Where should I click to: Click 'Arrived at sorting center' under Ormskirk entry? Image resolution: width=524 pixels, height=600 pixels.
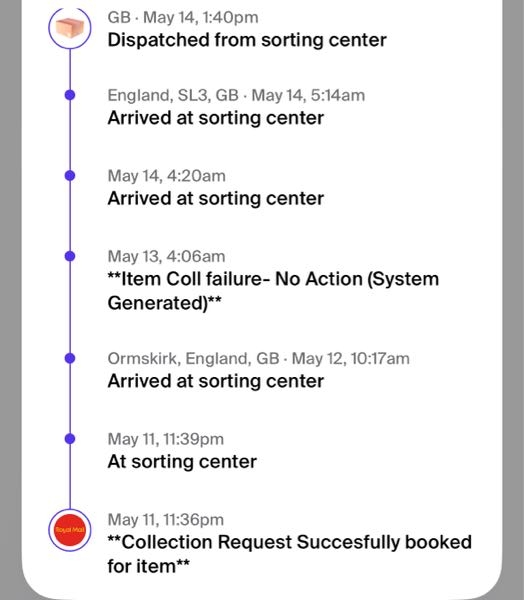tap(215, 381)
